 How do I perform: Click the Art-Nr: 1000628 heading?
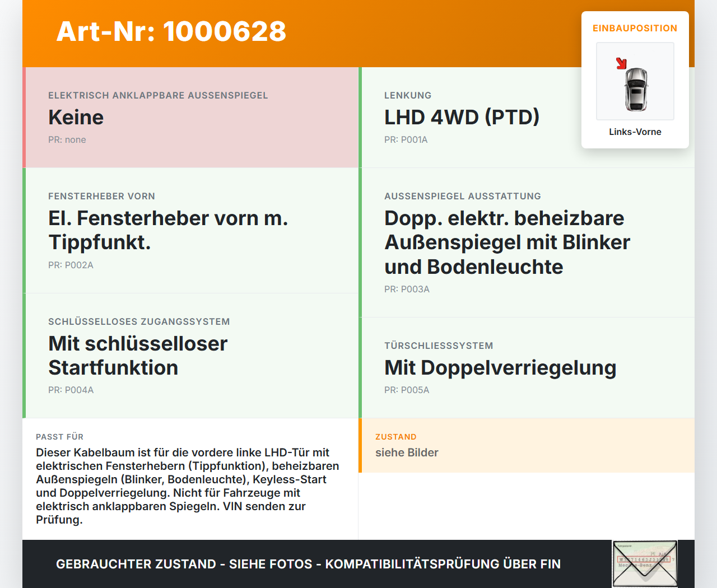coord(171,32)
